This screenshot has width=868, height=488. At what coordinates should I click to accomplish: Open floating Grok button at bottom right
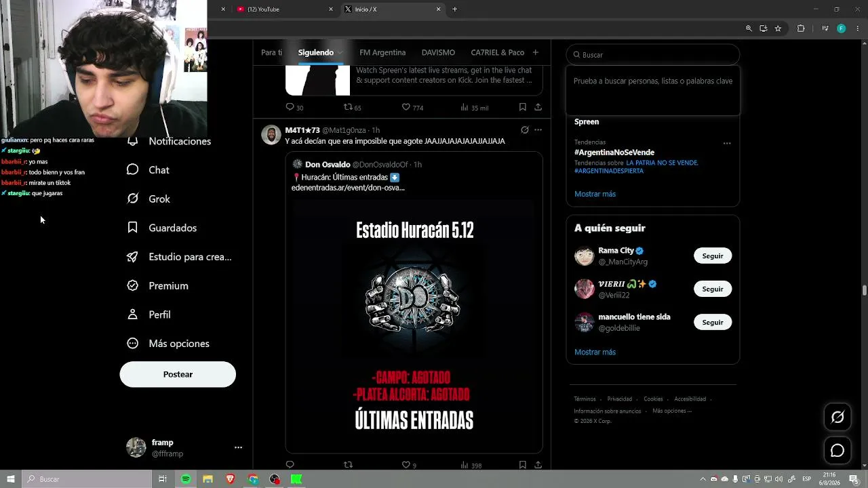point(837,418)
